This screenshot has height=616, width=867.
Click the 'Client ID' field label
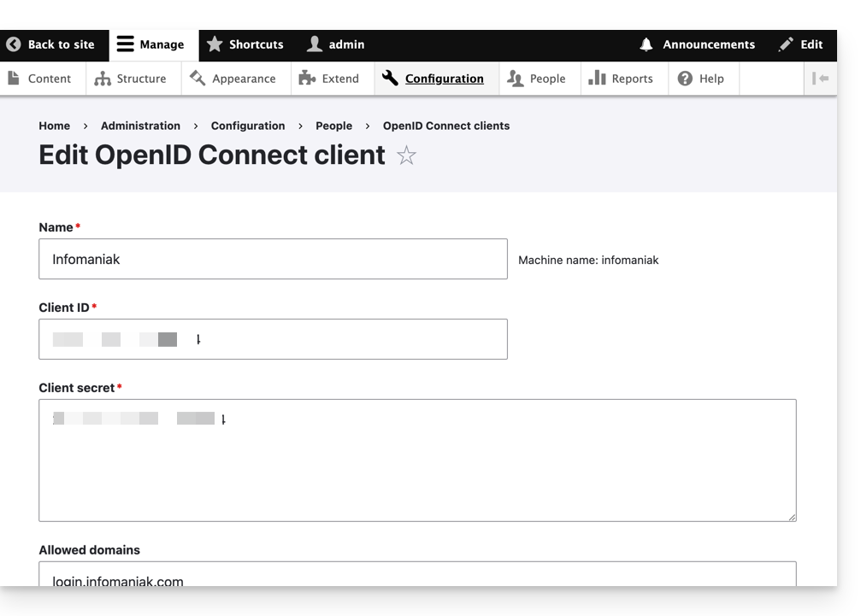click(x=64, y=308)
